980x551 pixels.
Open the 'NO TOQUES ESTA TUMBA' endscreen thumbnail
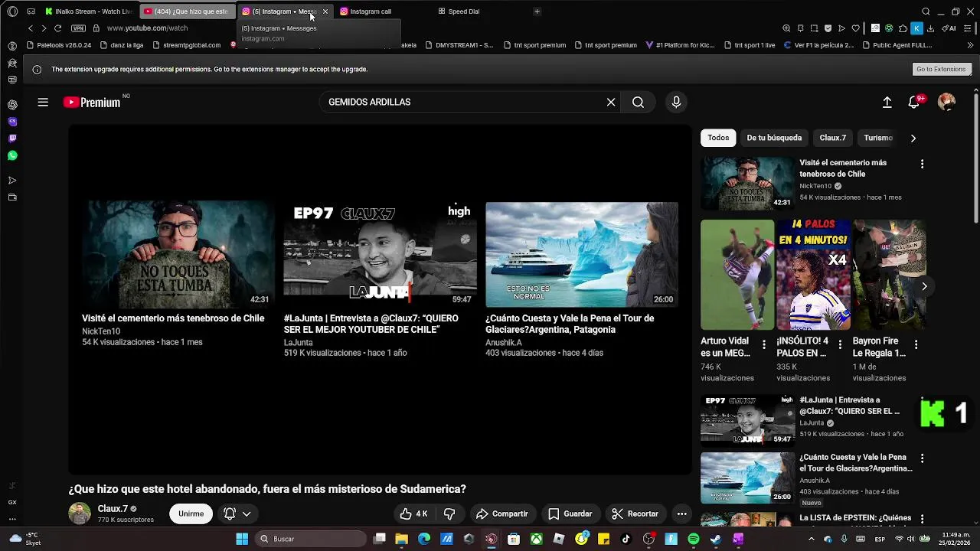[178, 256]
